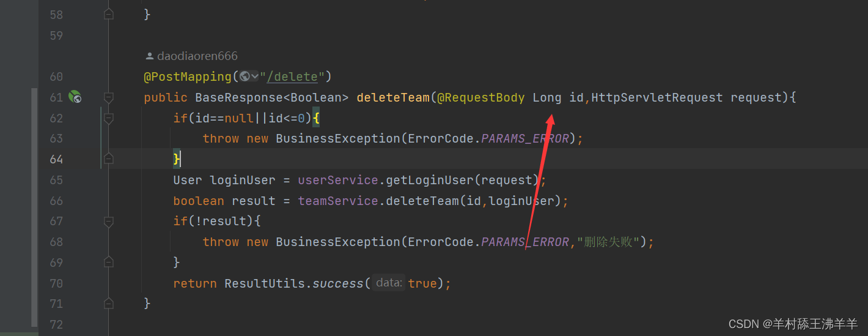Click the teamService.deleteTeam call on line 66

[x=422, y=201]
